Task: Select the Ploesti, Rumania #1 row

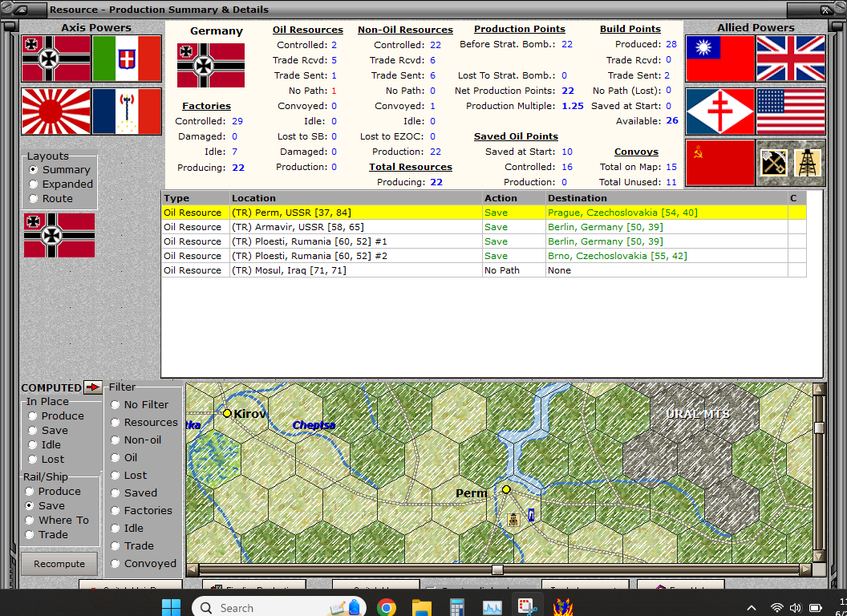Action: coord(484,241)
